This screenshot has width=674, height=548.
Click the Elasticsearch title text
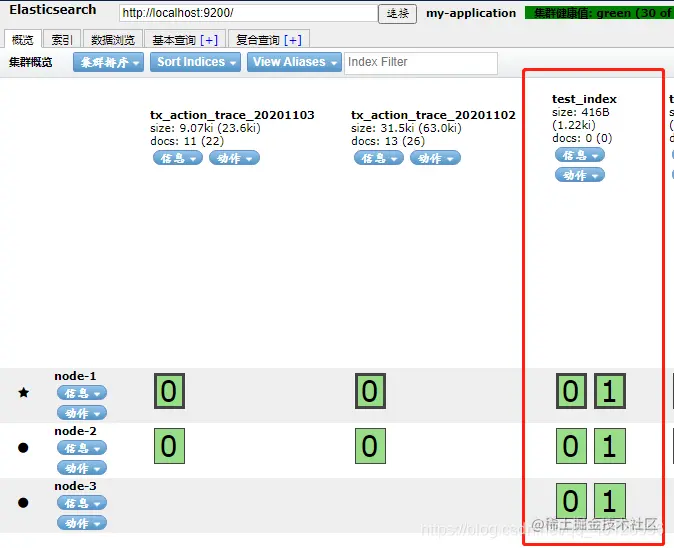[x=53, y=10]
